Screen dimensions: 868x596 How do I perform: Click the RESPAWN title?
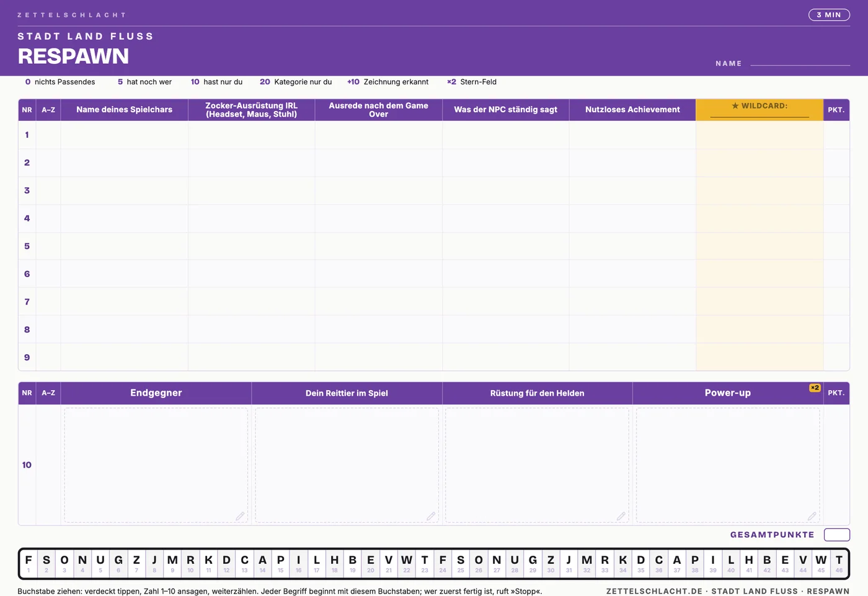coord(73,56)
